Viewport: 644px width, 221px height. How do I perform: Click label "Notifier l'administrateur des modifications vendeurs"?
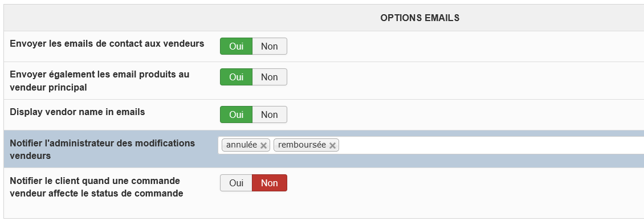pos(102,150)
